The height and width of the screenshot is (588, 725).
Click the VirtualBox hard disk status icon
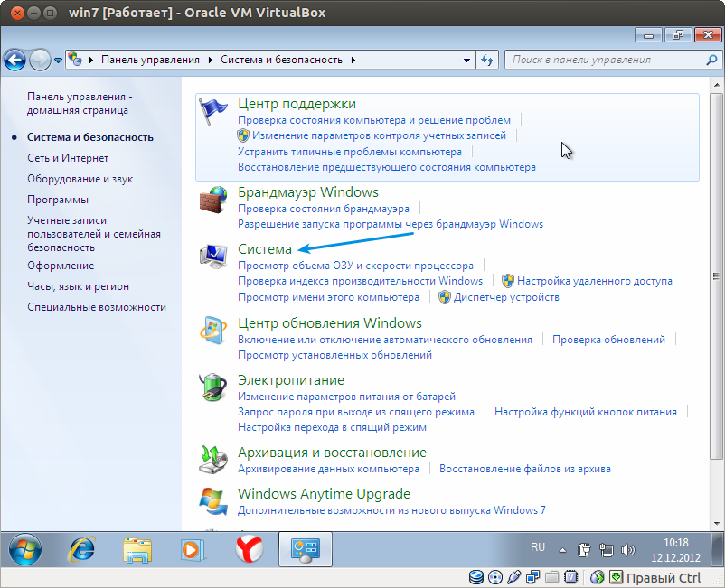pyautogui.click(x=476, y=577)
